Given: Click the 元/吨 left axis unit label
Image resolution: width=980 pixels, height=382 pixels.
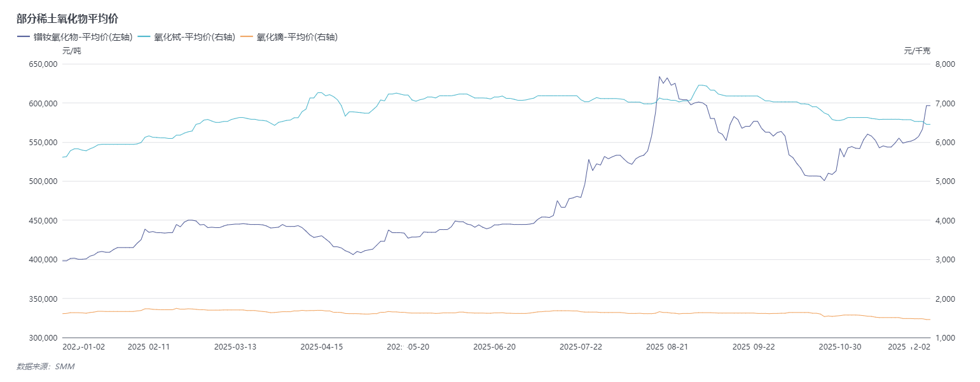Looking at the screenshot, I should coord(71,51).
